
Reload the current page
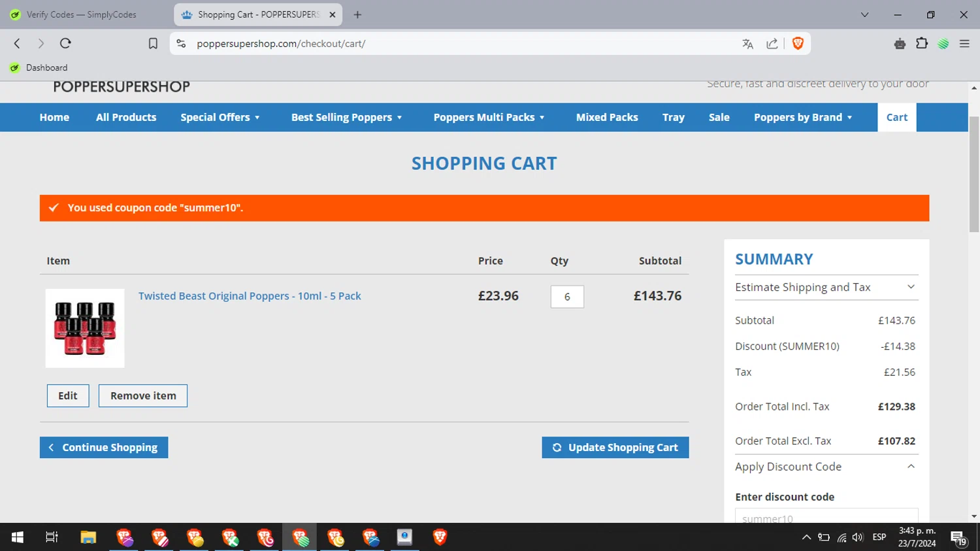(65, 44)
